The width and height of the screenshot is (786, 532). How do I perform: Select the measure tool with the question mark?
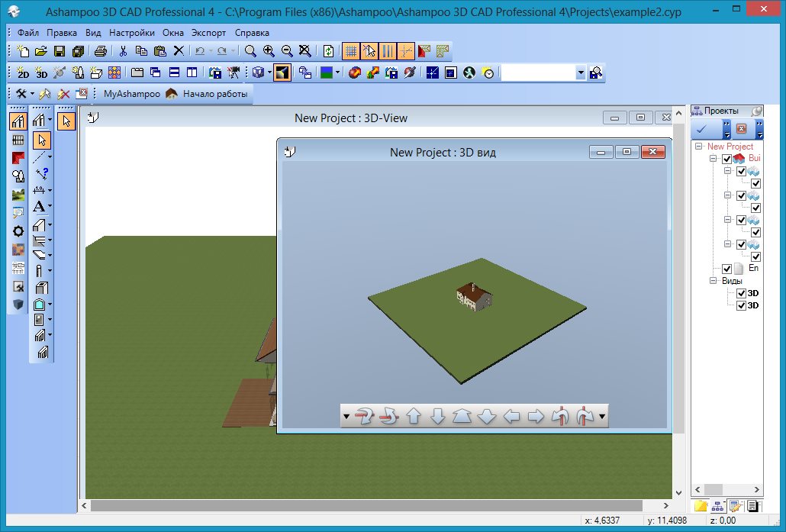click(x=42, y=173)
